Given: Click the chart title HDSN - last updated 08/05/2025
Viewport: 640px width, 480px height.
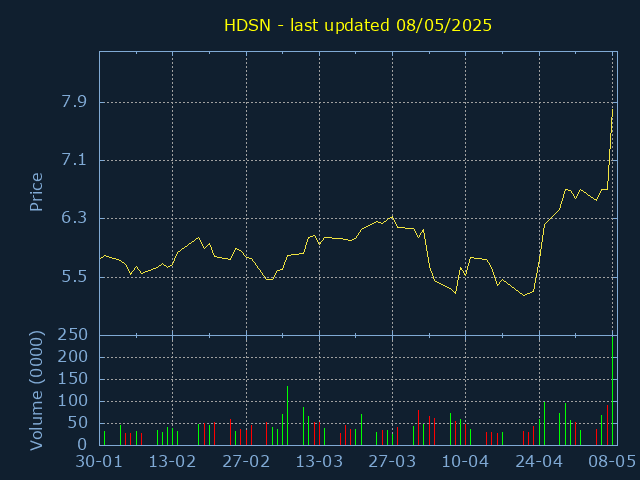Looking at the screenshot, I should [358, 25].
